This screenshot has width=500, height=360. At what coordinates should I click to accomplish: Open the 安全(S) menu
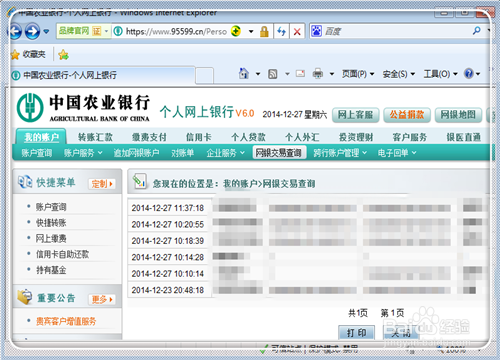click(399, 74)
